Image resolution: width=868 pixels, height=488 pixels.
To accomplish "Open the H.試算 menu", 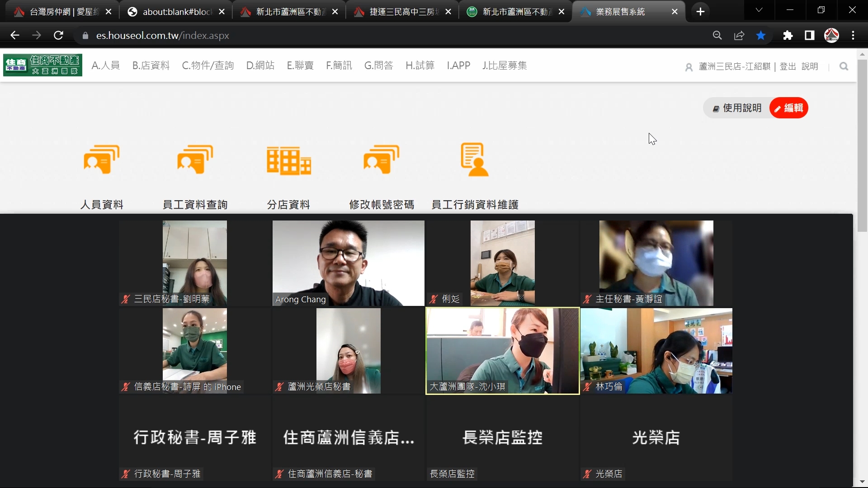I will point(420,66).
